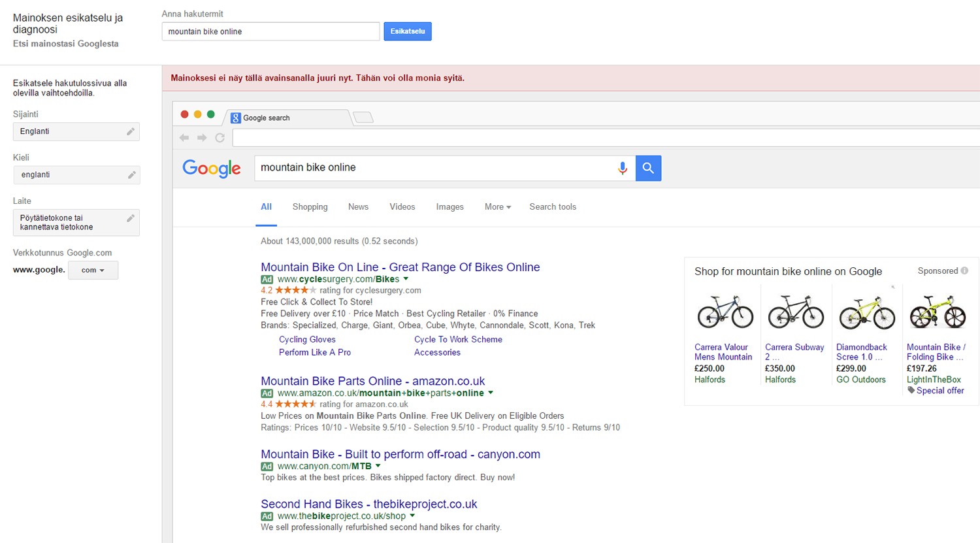The width and height of the screenshot is (980, 543).
Task: Click the Google logo
Action: click(212, 169)
